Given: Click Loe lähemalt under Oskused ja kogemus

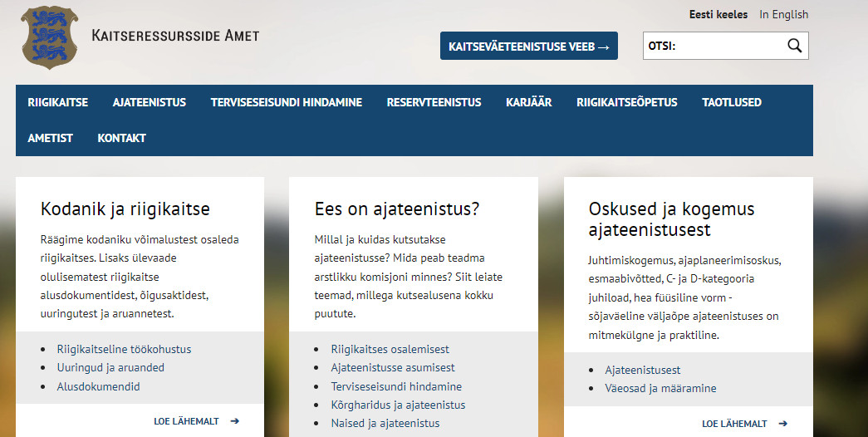Looking at the screenshot, I should coord(744,423).
